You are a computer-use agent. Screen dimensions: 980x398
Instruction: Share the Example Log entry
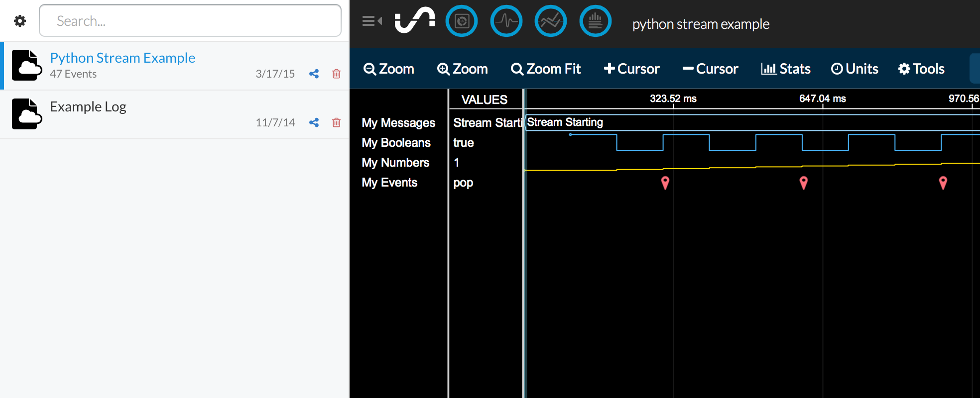[314, 122]
